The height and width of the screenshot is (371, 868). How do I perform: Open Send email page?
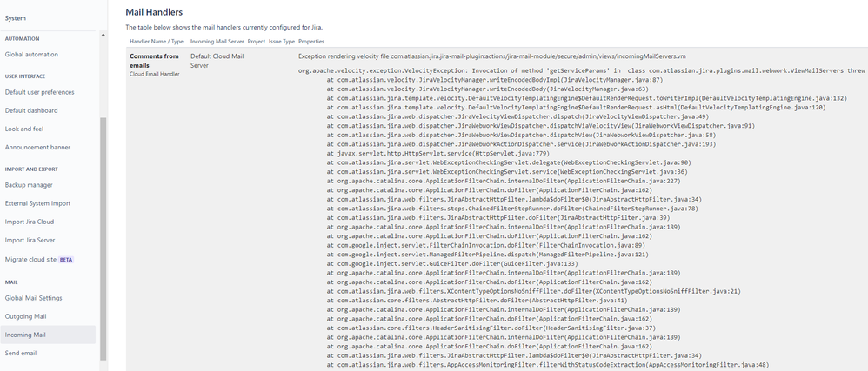(21, 354)
